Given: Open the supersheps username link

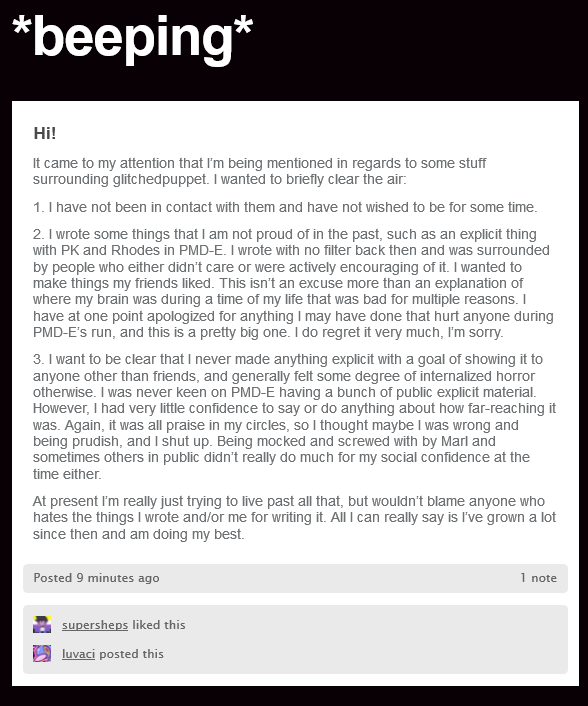Looking at the screenshot, I should click(95, 625).
